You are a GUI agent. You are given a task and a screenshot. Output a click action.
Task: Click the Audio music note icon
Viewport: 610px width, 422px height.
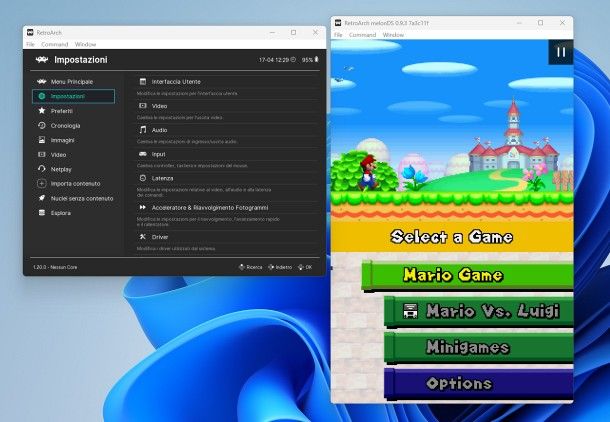[x=143, y=130]
